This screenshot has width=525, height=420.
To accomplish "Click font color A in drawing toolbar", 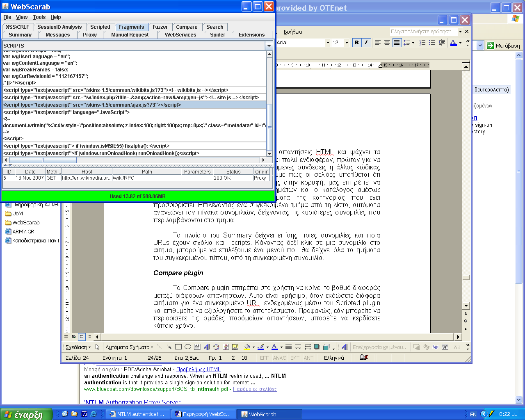I will coord(275,347).
